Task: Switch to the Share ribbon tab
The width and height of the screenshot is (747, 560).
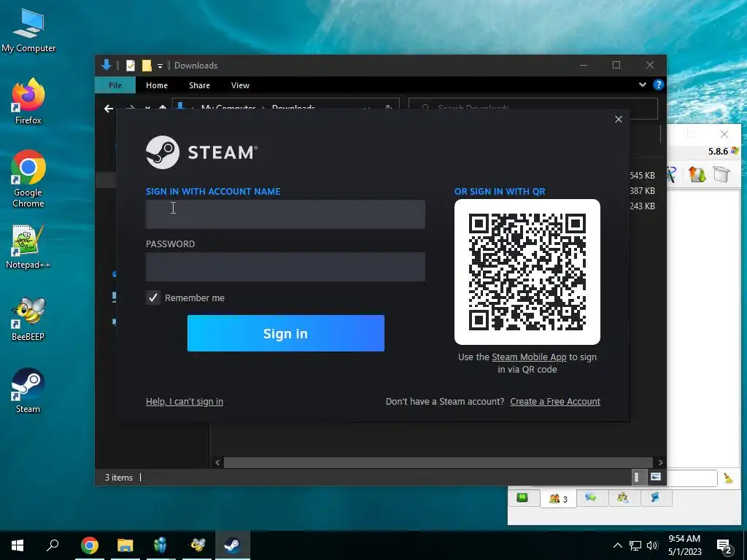Action: pyautogui.click(x=199, y=85)
